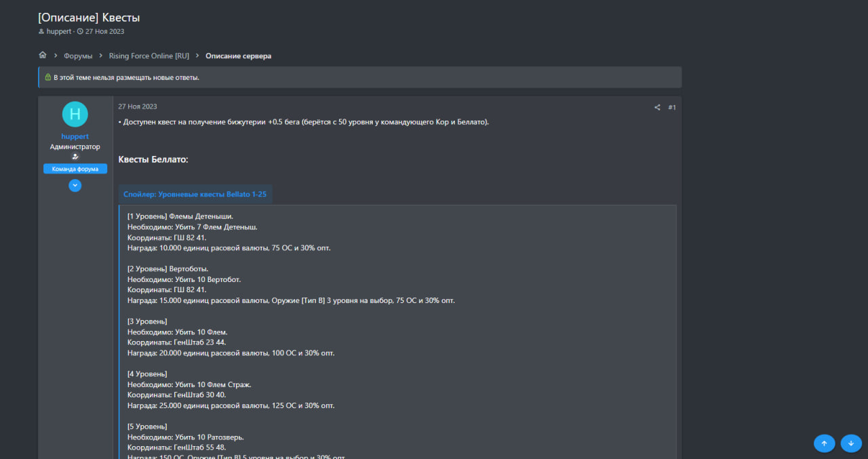Click the user icon beside thread author
This screenshot has height=459, width=868.
coord(42,32)
